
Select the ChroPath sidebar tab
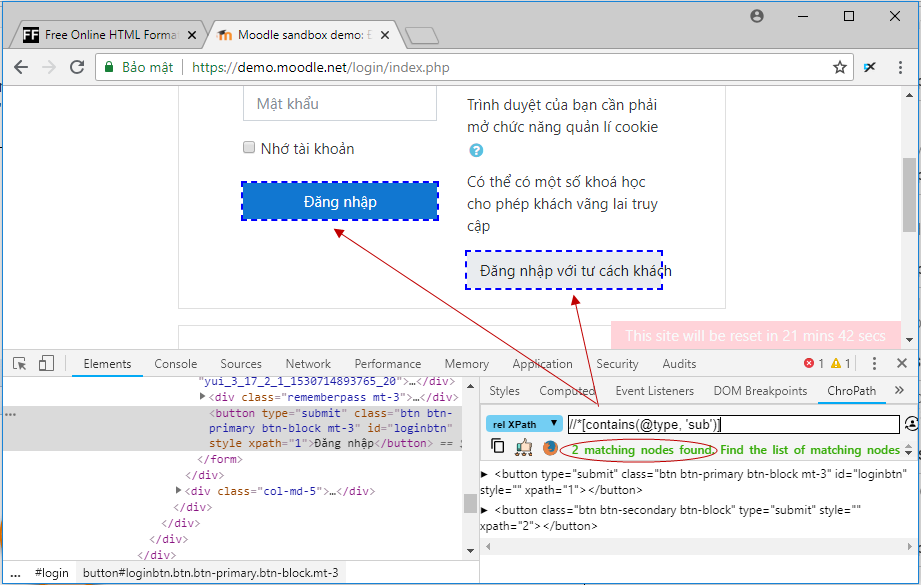click(x=851, y=391)
